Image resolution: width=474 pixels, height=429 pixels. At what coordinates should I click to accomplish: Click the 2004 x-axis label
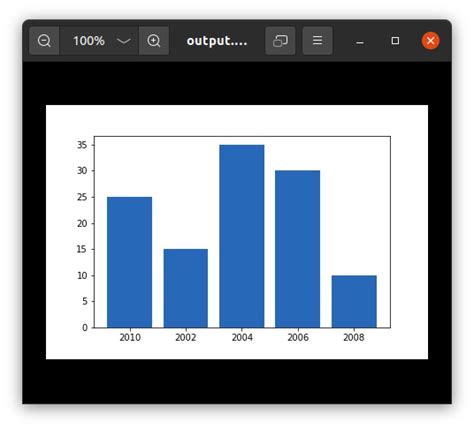(x=242, y=337)
